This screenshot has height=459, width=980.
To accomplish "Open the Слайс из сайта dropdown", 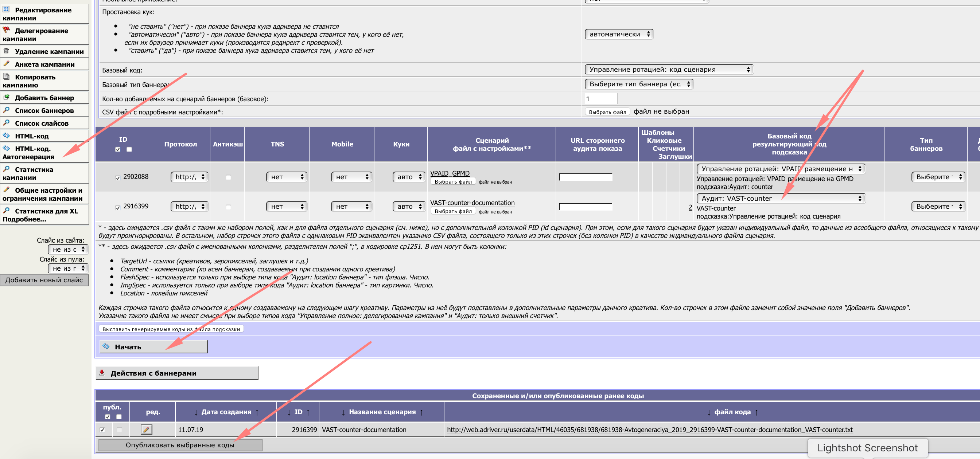I will click(68, 249).
